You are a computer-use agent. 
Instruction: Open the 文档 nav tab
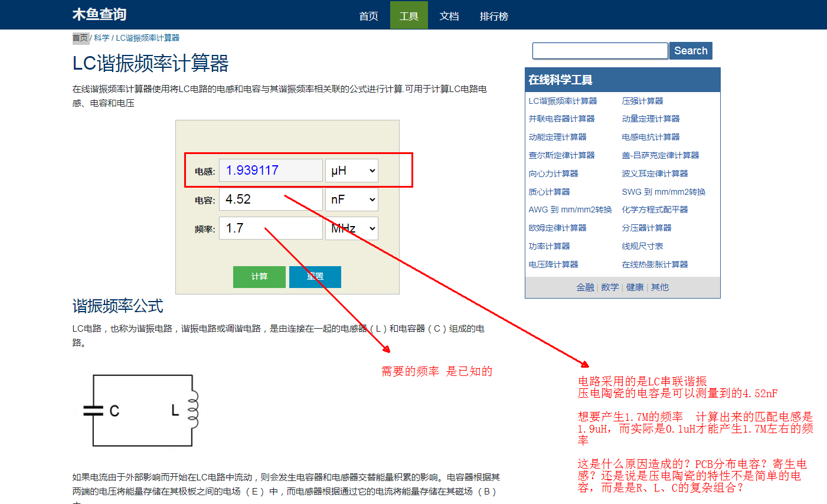click(x=449, y=16)
